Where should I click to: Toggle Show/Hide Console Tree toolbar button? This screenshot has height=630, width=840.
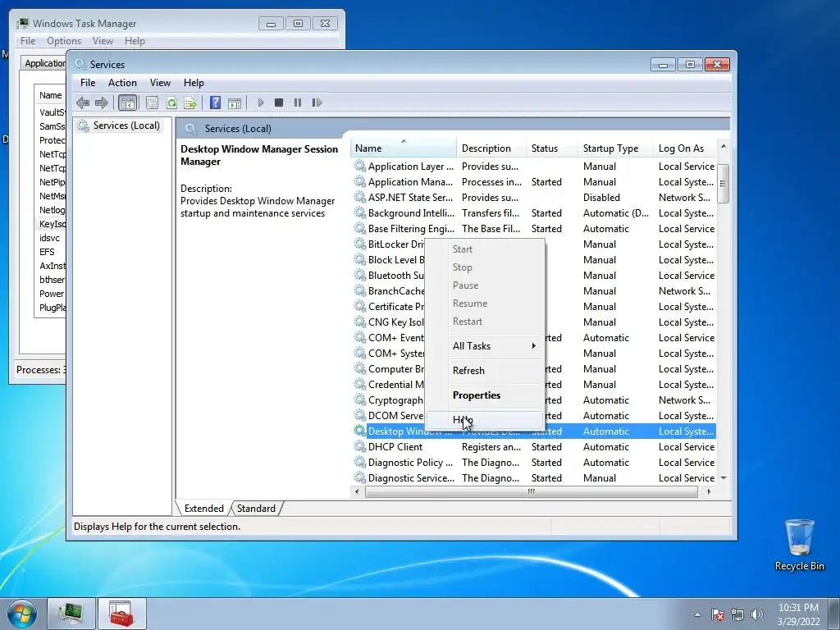pyautogui.click(x=127, y=103)
